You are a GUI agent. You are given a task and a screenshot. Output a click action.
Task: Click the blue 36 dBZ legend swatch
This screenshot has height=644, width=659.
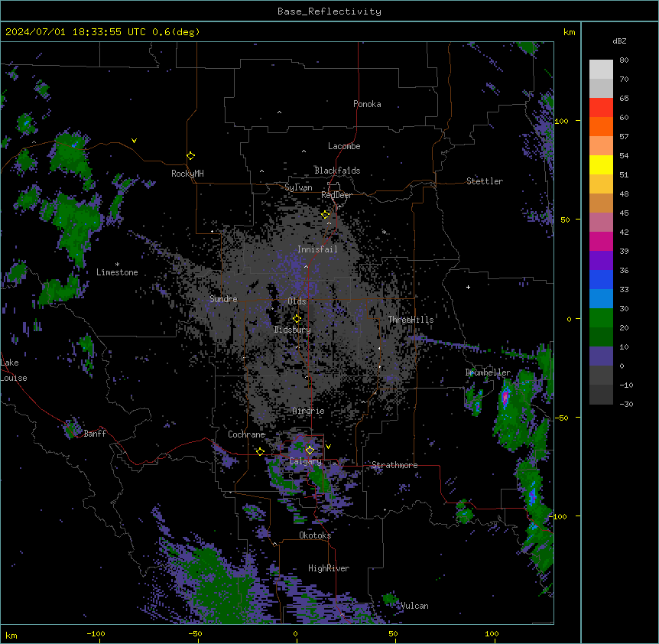pyautogui.click(x=601, y=279)
